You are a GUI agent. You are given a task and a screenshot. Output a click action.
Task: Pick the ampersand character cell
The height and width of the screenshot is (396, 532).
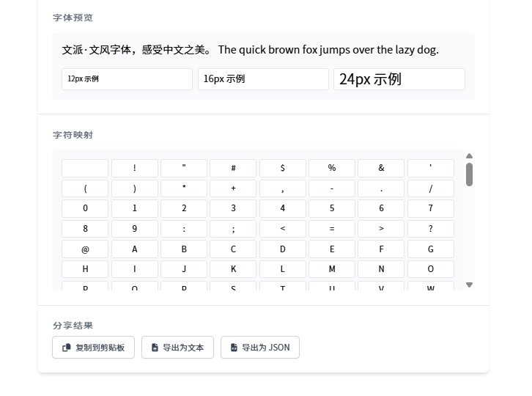tap(381, 169)
